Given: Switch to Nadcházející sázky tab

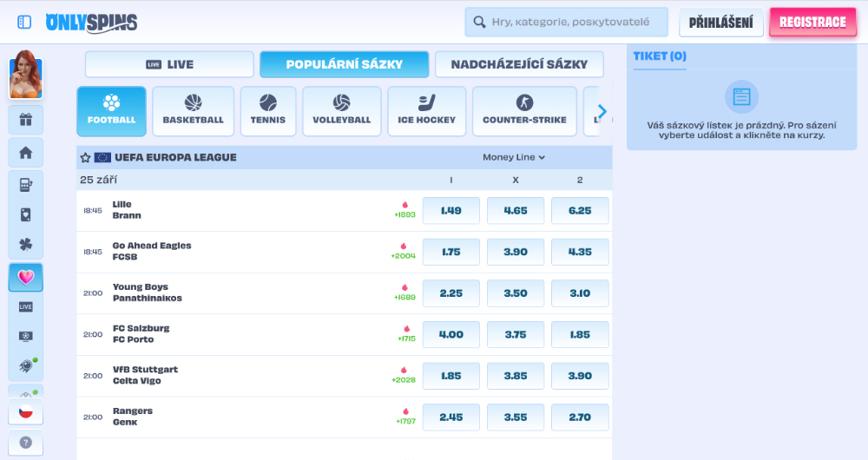Looking at the screenshot, I should pyautogui.click(x=519, y=64).
